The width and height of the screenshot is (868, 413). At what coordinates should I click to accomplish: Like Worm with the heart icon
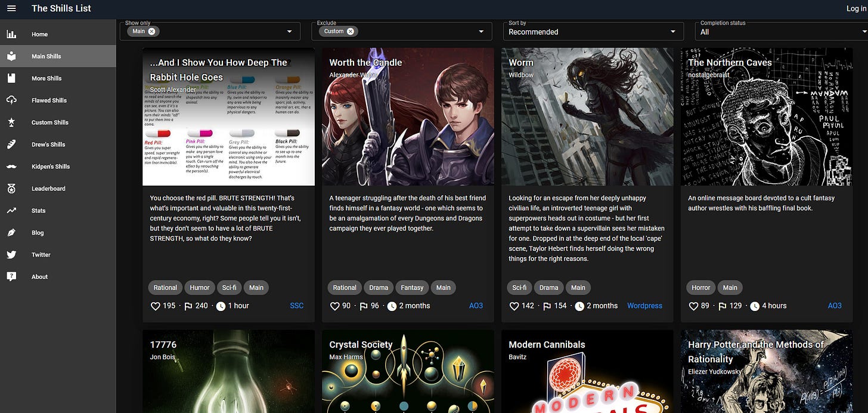click(514, 306)
